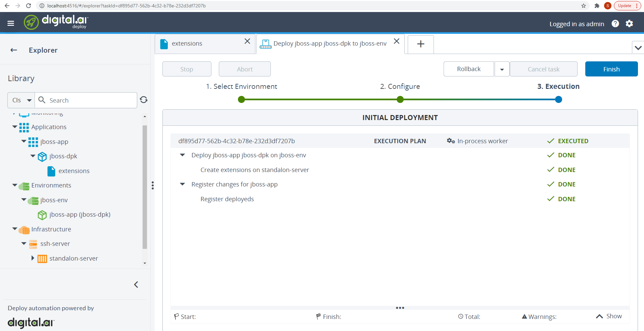Click the sidebar splitter three-dot handle
Viewport: 644px width, 331px height.
pyautogui.click(x=153, y=185)
